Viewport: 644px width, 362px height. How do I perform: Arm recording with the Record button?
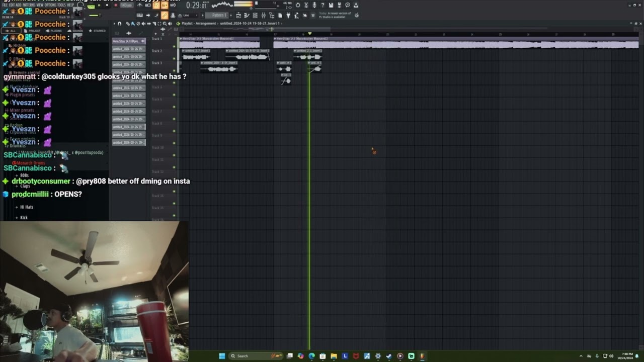(x=115, y=5)
